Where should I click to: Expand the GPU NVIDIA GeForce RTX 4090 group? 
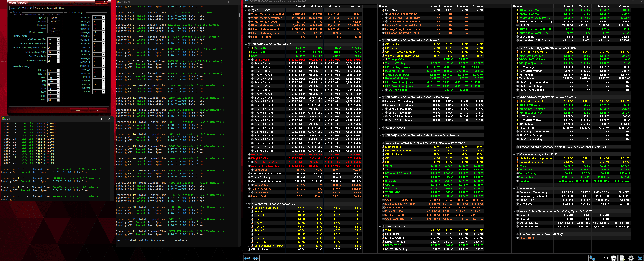514,147
